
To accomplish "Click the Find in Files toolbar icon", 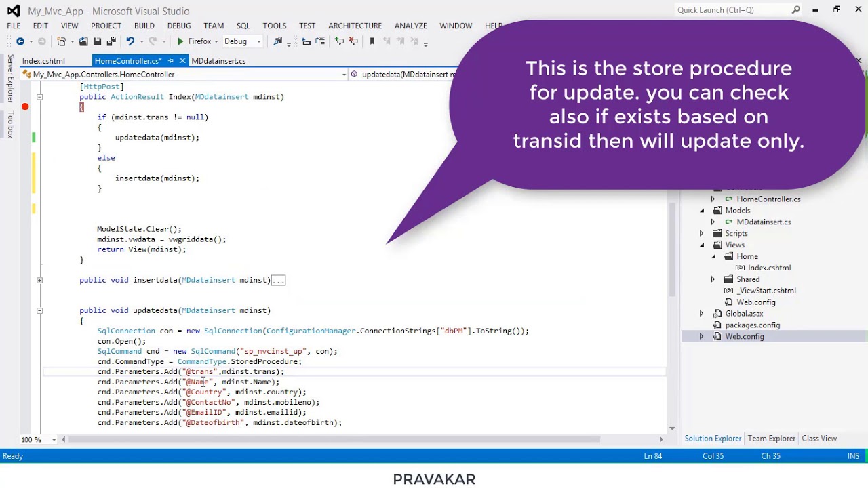I will 278,41.
